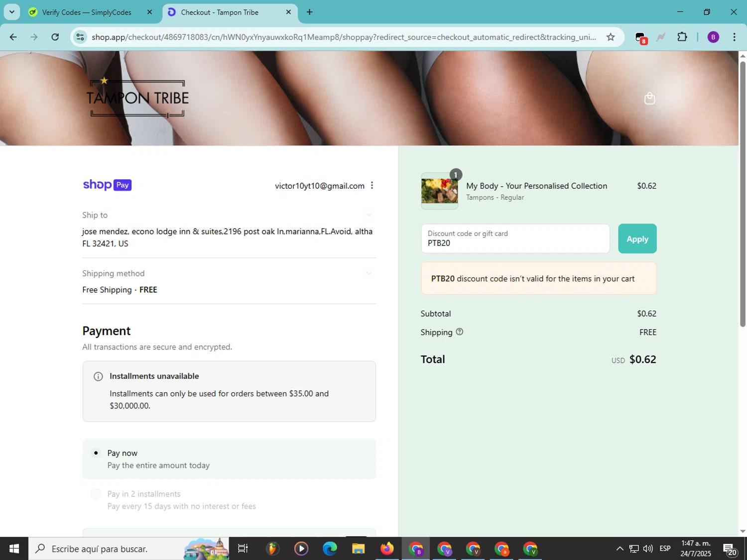Click the volume speaker tray icon

click(x=648, y=549)
